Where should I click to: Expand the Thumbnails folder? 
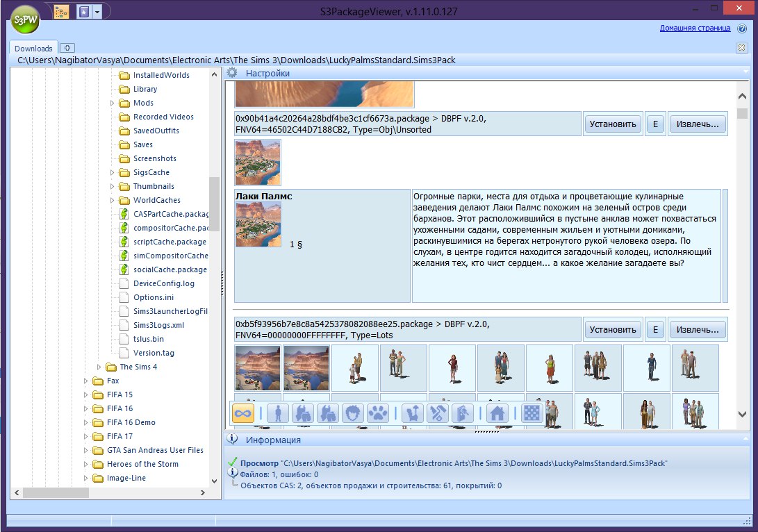(112, 187)
